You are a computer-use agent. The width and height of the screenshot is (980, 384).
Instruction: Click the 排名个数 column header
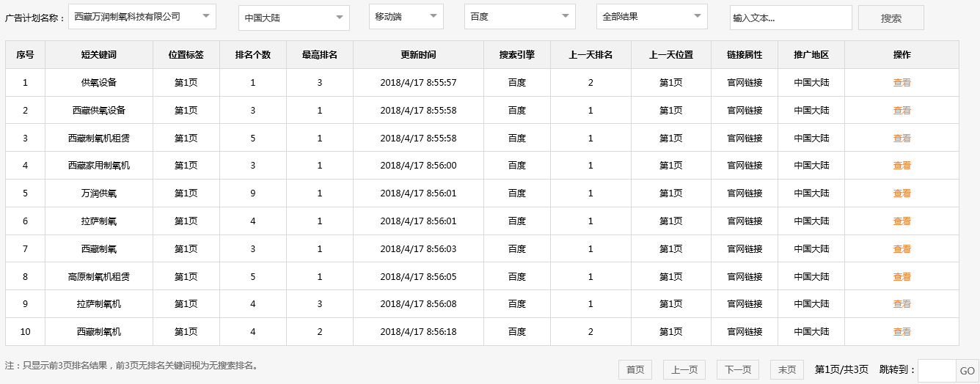(253, 55)
